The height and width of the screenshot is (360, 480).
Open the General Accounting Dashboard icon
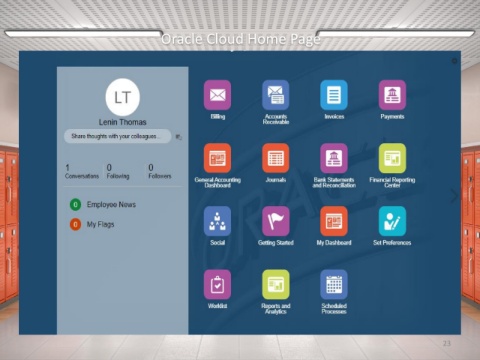(217, 158)
